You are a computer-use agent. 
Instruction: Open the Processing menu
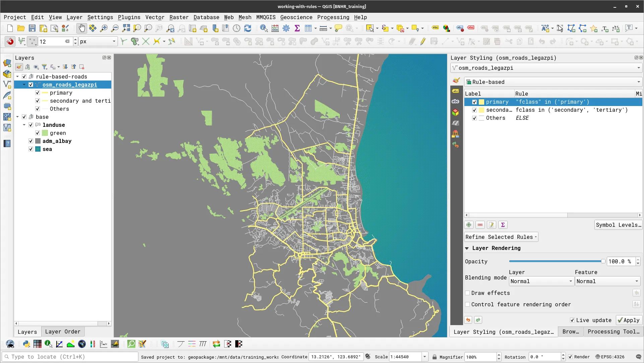pyautogui.click(x=333, y=17)
